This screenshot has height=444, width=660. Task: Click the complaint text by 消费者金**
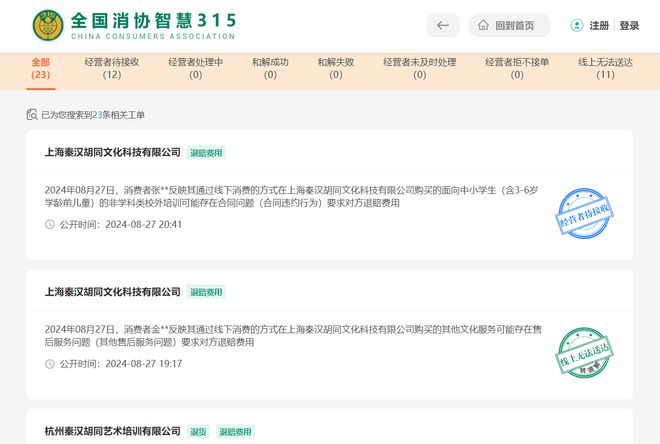point(293,336)
